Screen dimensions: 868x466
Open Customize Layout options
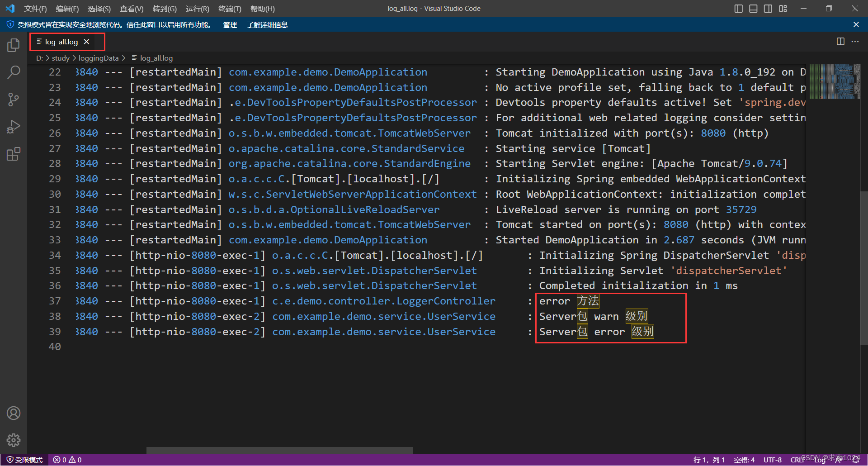783,9
